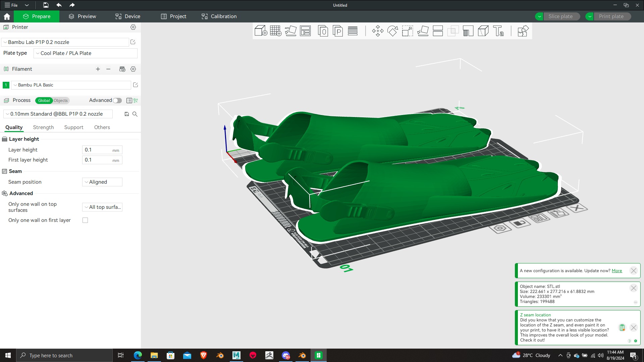Viewport: 644px width, 362px height.
Task: Click the Split to parts icon
Action: (338, 31)
